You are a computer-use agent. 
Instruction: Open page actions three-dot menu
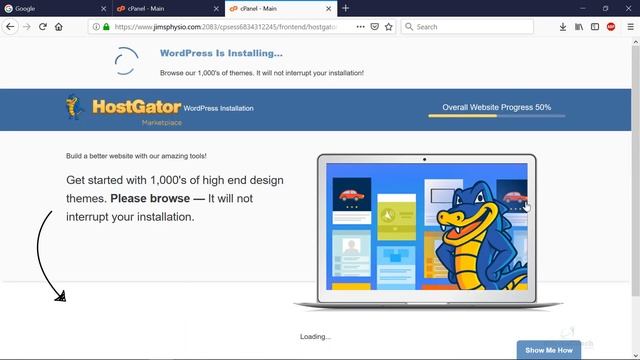point(360,27)
